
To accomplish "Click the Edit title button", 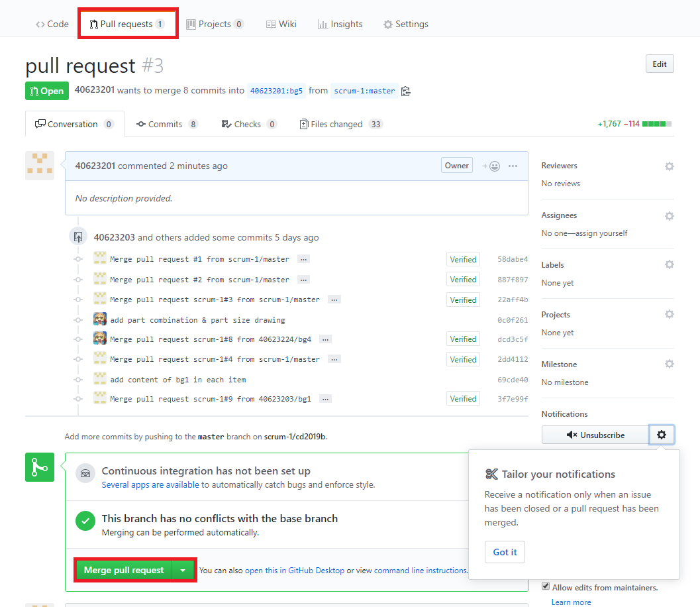I will coord(660,64).
